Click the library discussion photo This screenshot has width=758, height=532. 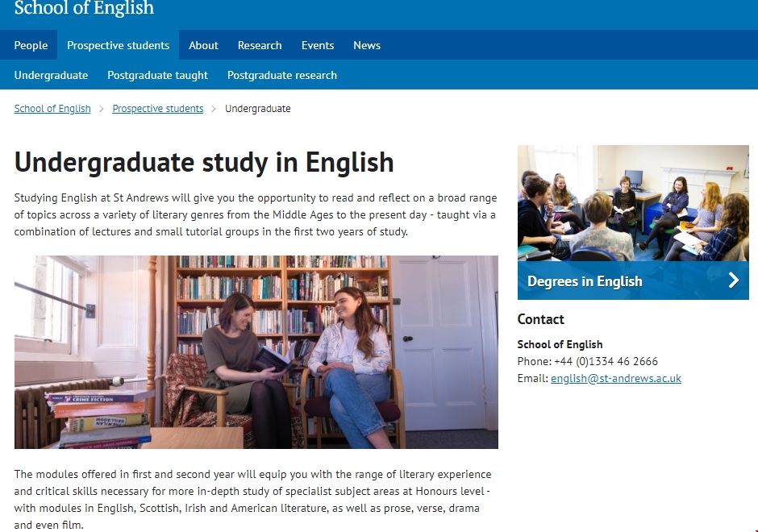(256, 351)
